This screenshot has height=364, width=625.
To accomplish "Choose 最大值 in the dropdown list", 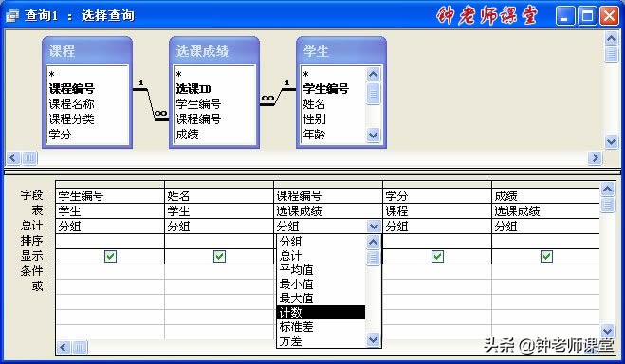I will tap(321, 298).
